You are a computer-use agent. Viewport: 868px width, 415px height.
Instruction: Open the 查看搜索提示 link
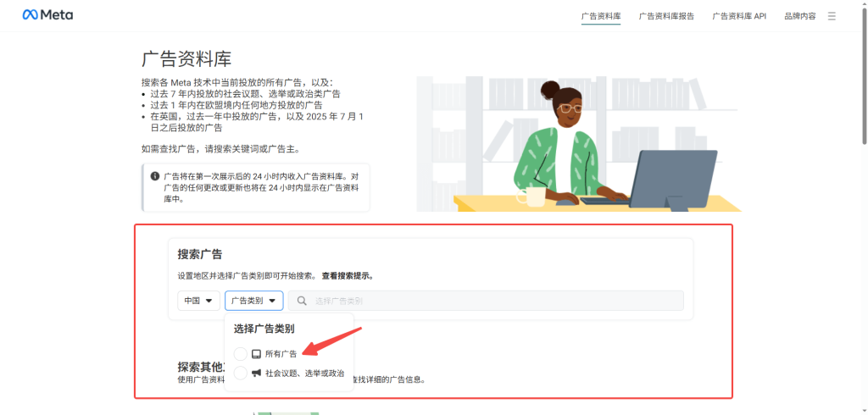coord(347,275)
